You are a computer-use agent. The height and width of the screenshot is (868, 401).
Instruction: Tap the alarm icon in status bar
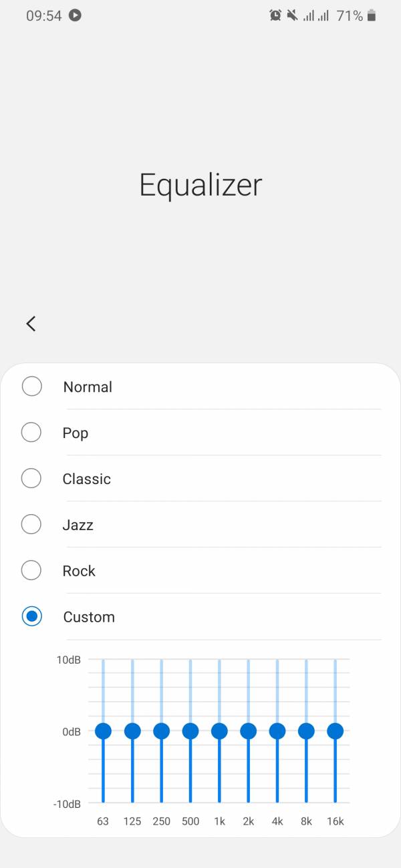pyautogui.click(x=275, y=15)
